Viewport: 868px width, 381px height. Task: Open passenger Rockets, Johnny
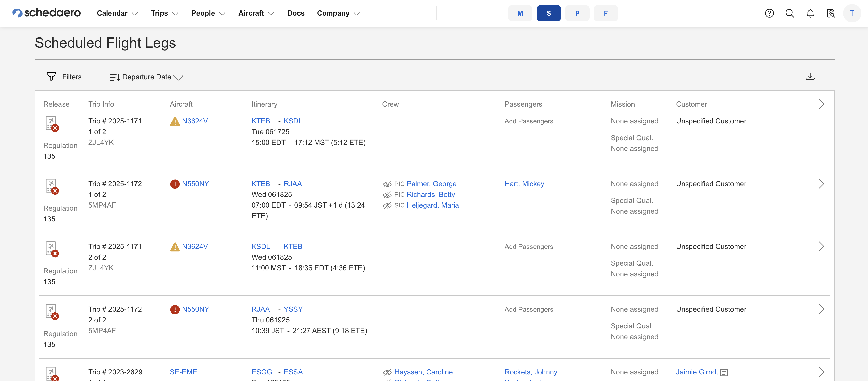tap(531, 372)
